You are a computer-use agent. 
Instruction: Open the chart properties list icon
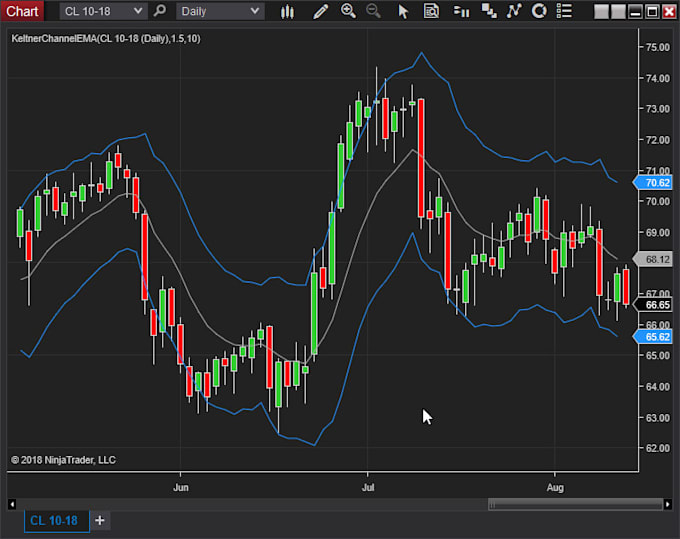click(x=564, y=11)
